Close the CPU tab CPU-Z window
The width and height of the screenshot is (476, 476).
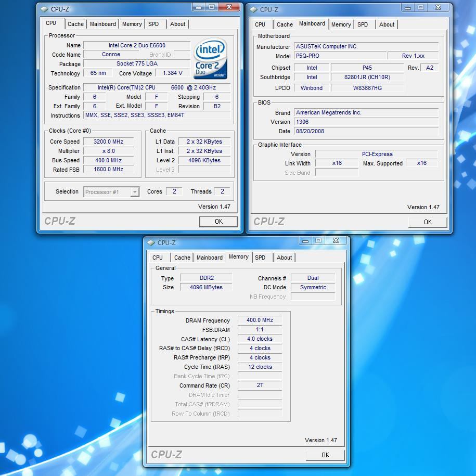(229, 7)
